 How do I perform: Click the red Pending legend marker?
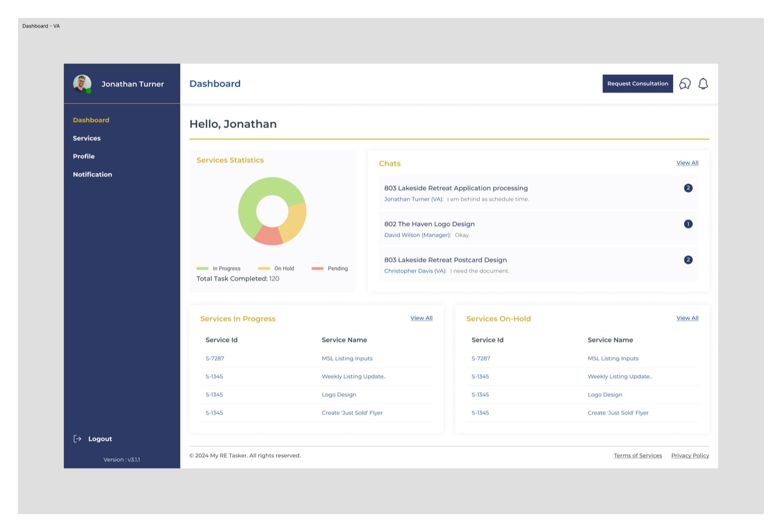317,269
